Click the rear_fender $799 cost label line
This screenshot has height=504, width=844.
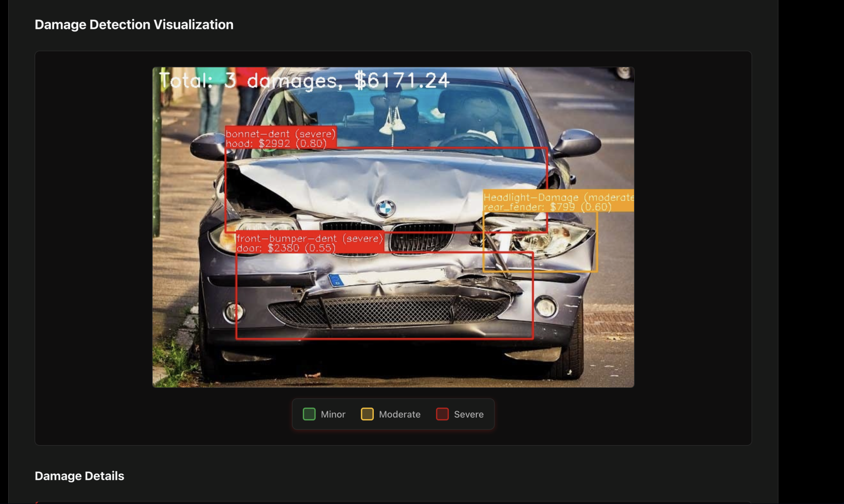547,207
